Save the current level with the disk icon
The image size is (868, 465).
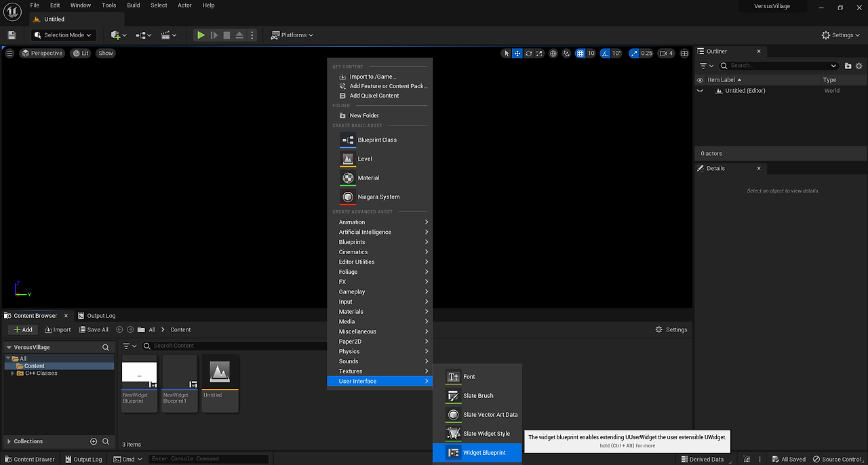pyautogui.click(x=12, y=35)
